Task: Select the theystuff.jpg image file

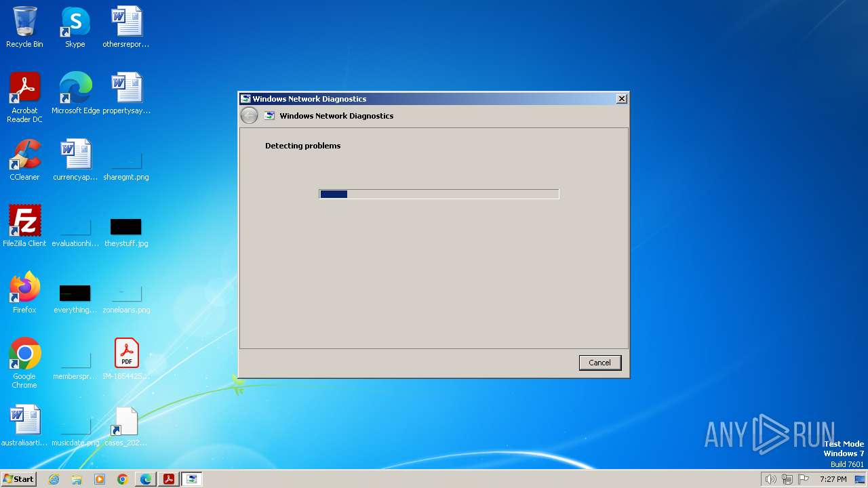Action: [126, 231]
